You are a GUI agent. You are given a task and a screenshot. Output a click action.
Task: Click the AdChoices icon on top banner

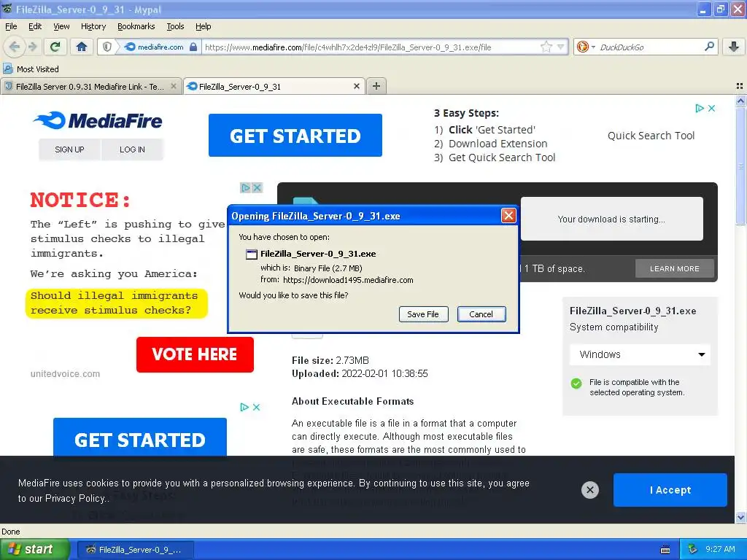coord(700,108)
